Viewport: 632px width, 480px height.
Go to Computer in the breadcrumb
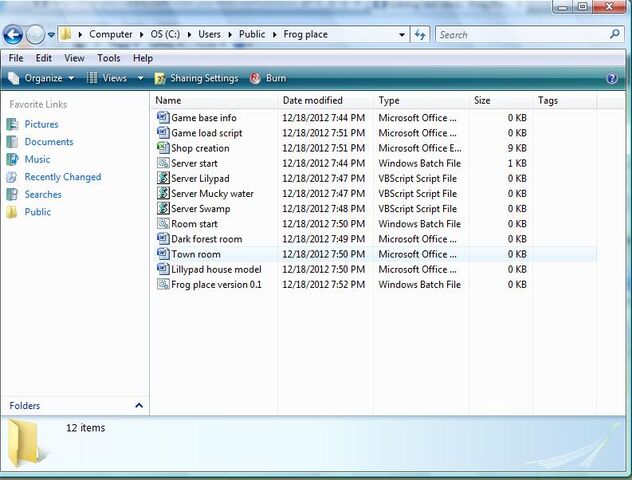tap(110, 34)
